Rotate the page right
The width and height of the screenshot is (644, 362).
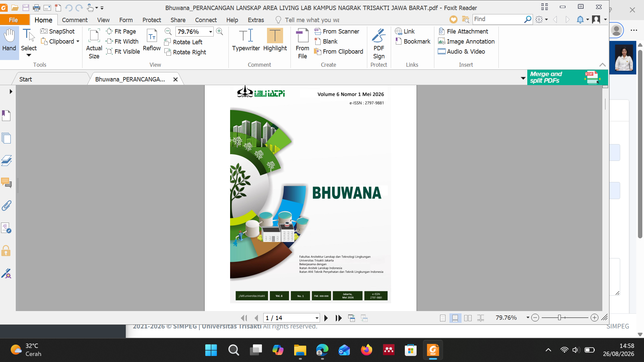click(x=185, y=52)
